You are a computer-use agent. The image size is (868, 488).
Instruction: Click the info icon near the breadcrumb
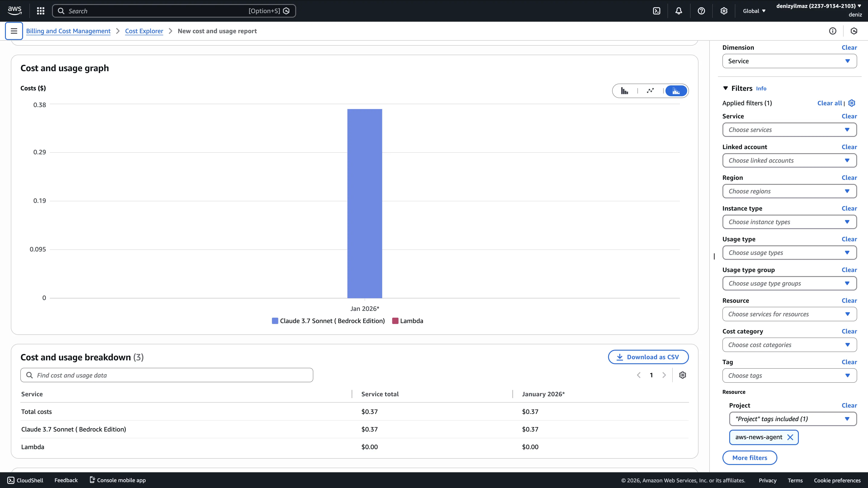833,31
